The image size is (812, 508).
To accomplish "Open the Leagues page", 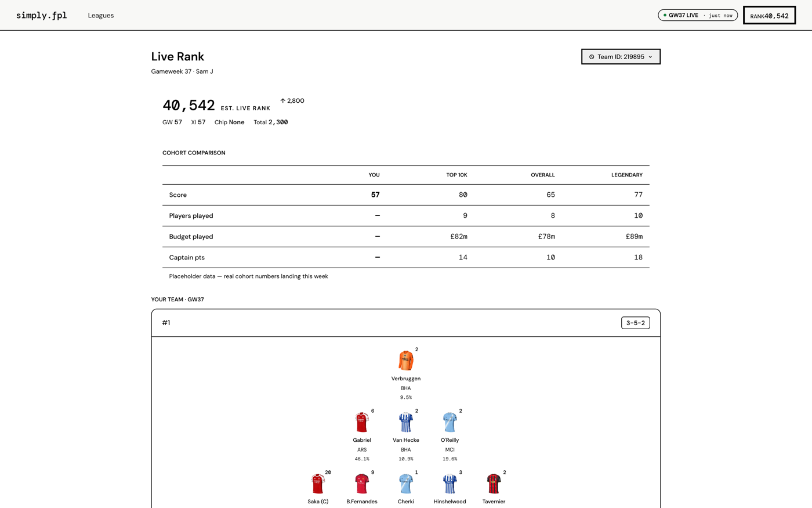I will tap(101, 15).
